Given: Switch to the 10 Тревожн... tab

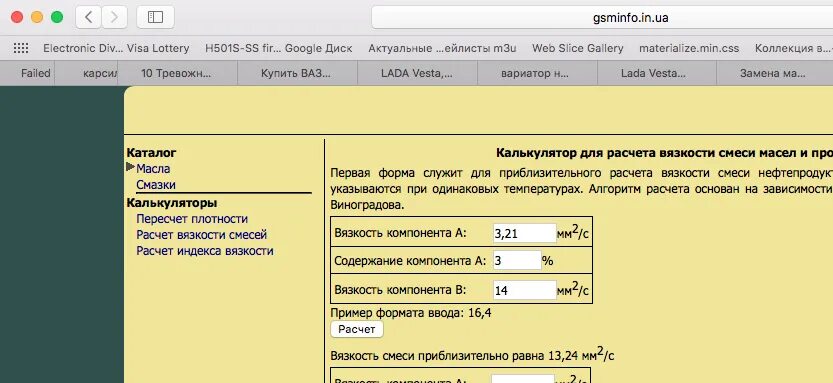Looking at the screenshot, I should (177, 73).
